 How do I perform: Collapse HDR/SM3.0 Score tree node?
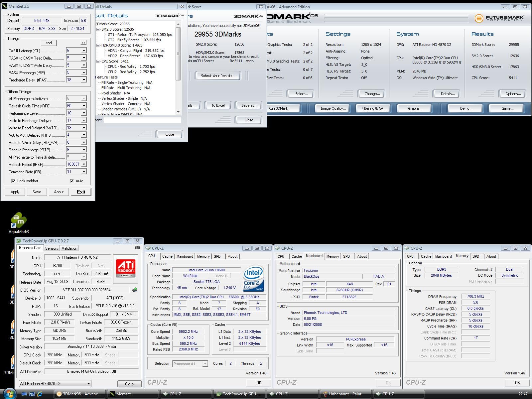[x=98, y=45]
